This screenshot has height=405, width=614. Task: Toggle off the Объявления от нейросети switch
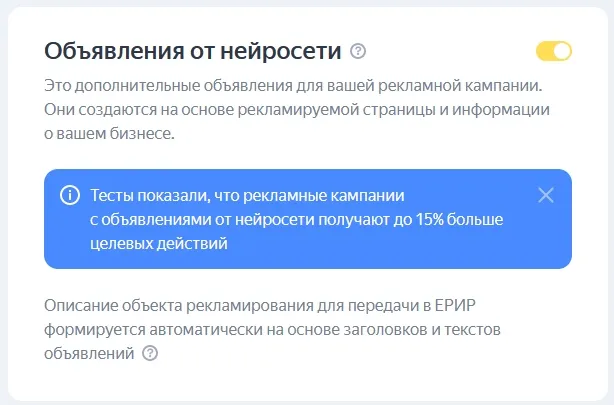[x=554, y=51]
